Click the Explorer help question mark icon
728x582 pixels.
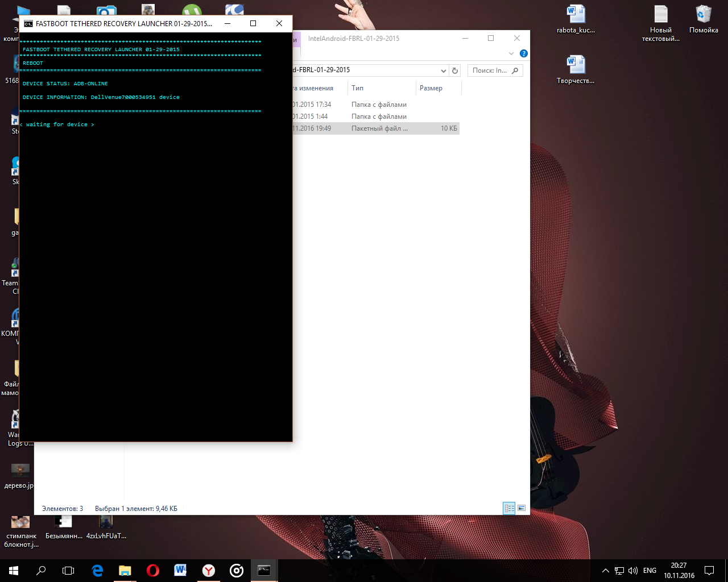click(x=524, y=53)
